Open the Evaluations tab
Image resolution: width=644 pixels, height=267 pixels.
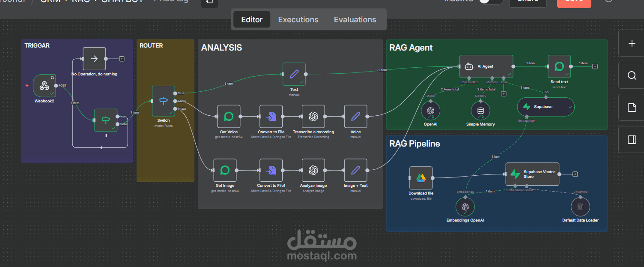point(355,19)
